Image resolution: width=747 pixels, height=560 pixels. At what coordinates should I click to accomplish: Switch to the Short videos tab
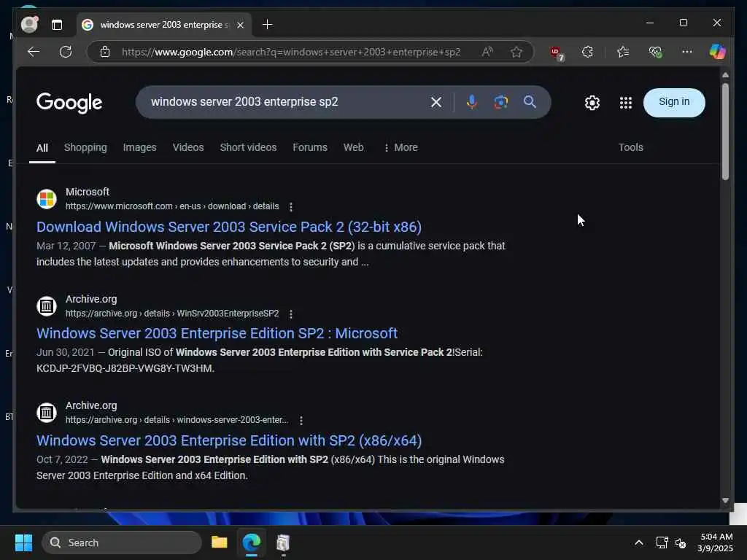pyautogui.click(x=248, y=147)
